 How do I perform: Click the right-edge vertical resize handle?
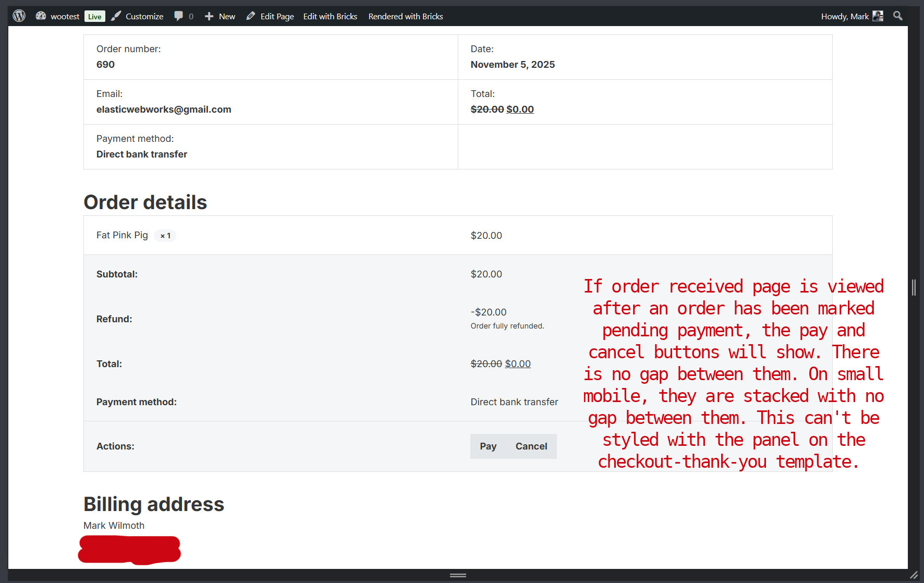(914, 287)
